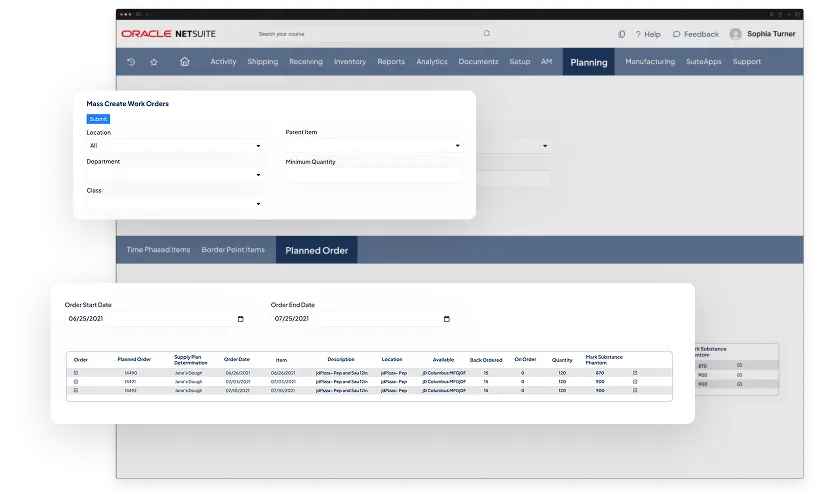The image size is (818, 499).
Task: Click the Supply Plan Determination column header
Action: point(190,360)
